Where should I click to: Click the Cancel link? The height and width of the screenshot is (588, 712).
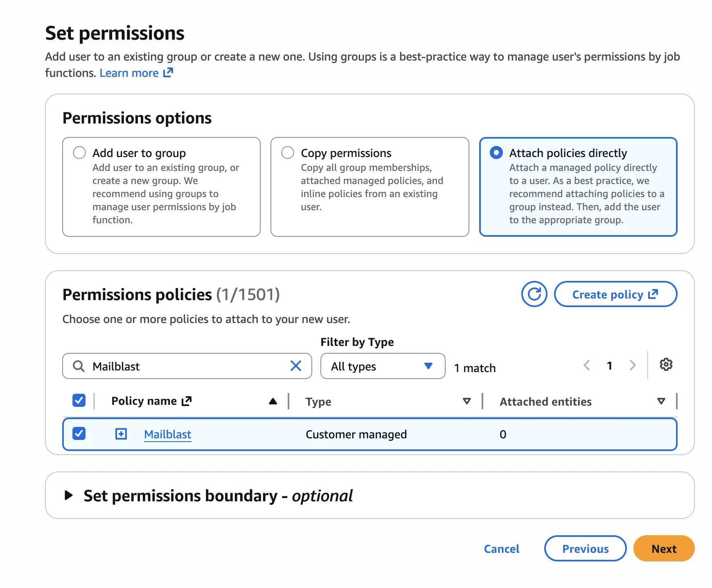[x=502, y=549]
